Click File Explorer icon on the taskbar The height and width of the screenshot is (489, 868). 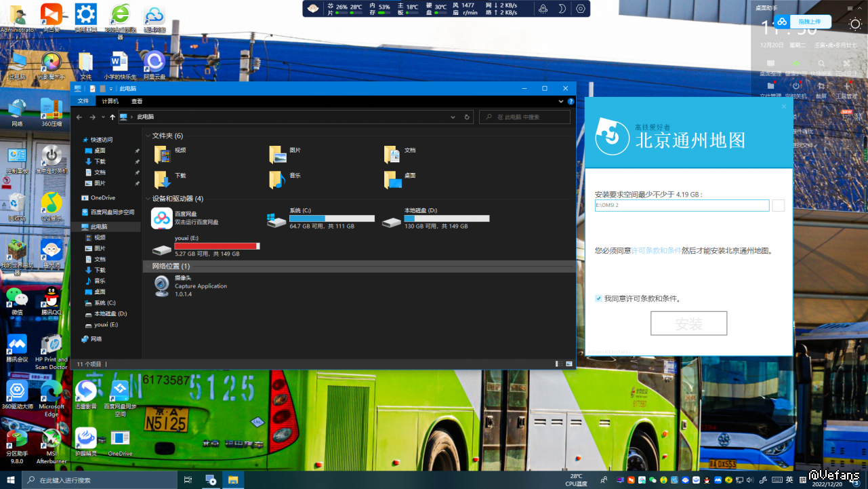point(232,480)
